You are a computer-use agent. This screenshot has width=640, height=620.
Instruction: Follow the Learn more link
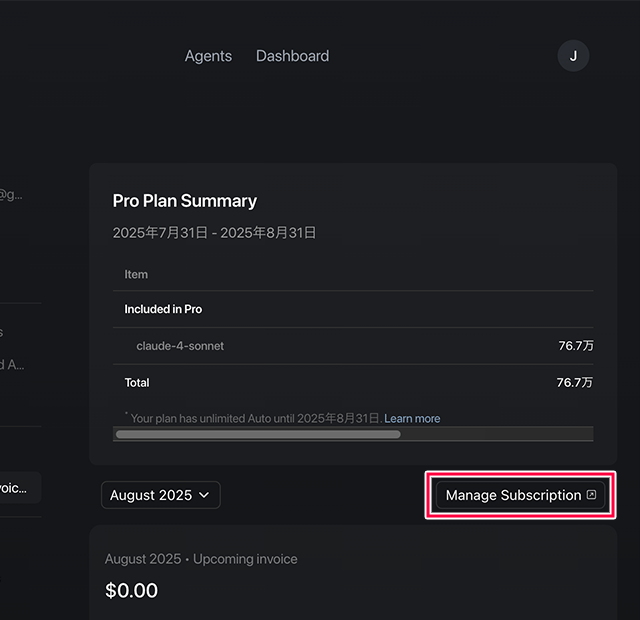[x=412, y=418]
